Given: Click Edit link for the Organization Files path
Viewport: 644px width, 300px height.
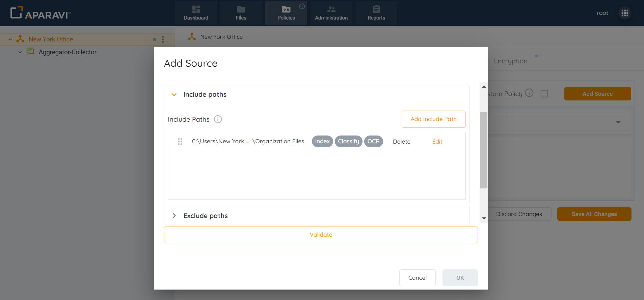Looking at the screenshot, I should [437, 142].
